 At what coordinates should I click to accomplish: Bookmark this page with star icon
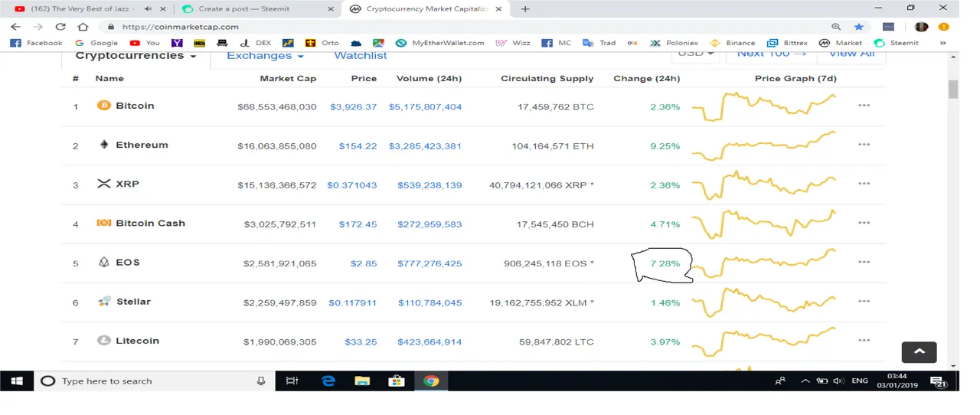859,26
